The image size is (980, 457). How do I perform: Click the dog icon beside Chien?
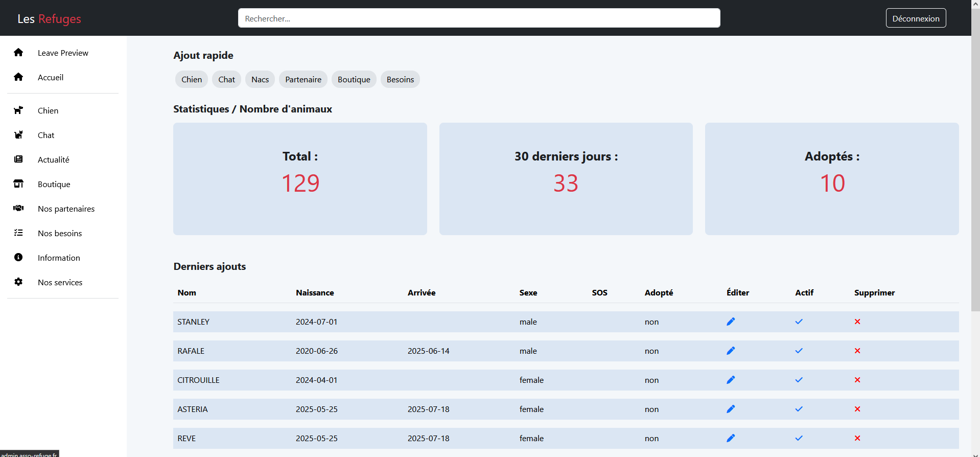(x=18, y=110)
